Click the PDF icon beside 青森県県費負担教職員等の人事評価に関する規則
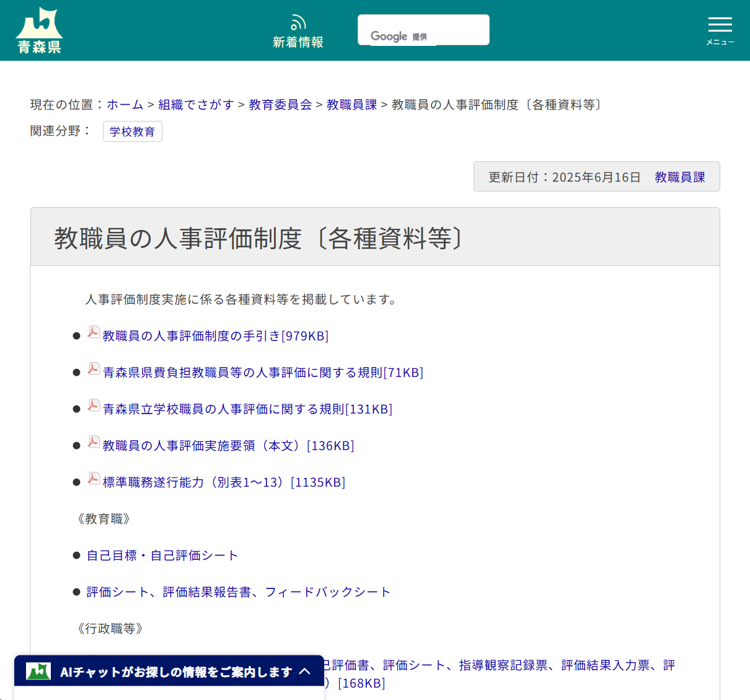Screen dimensions: 750x700 [93, 369]
